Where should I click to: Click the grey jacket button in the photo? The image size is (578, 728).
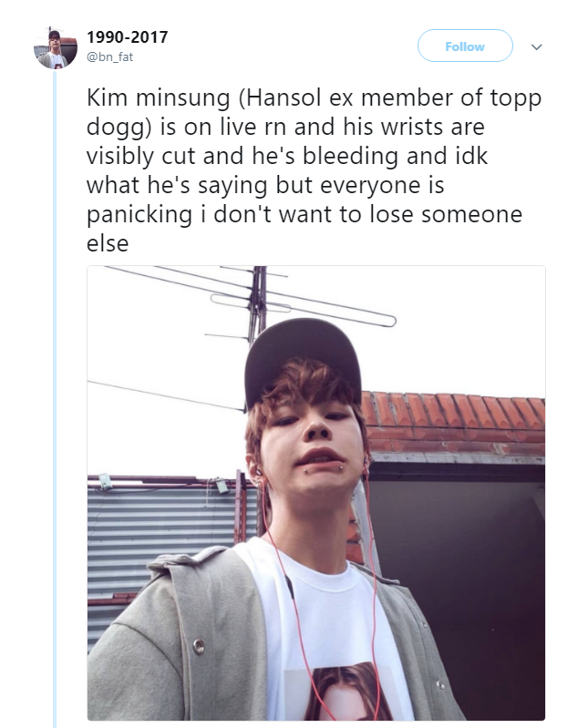(199, 646)
